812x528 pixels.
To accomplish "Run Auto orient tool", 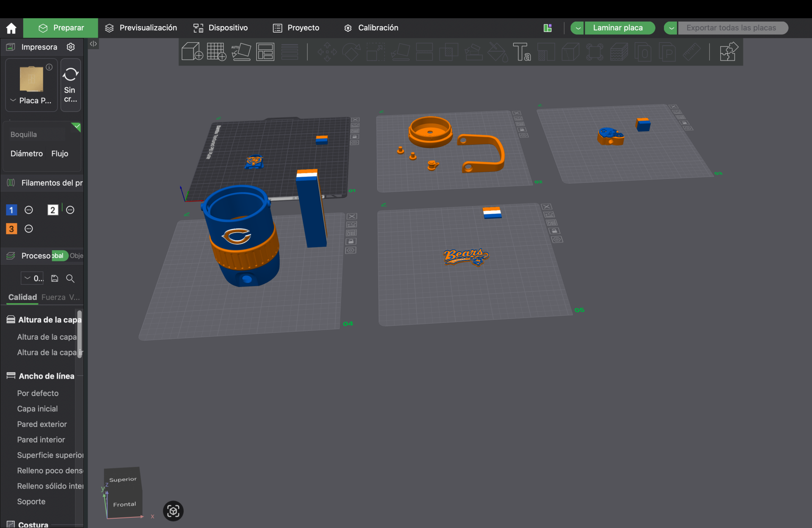I will coord(241,52).
